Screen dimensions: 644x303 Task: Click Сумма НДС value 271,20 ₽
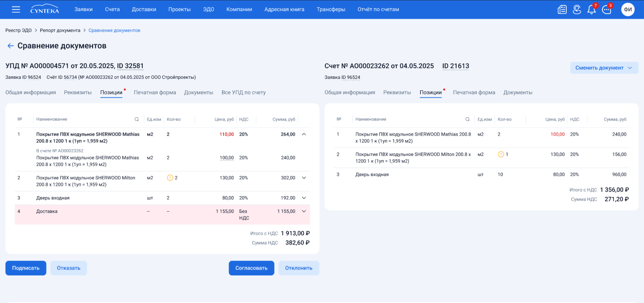point(617,199)
